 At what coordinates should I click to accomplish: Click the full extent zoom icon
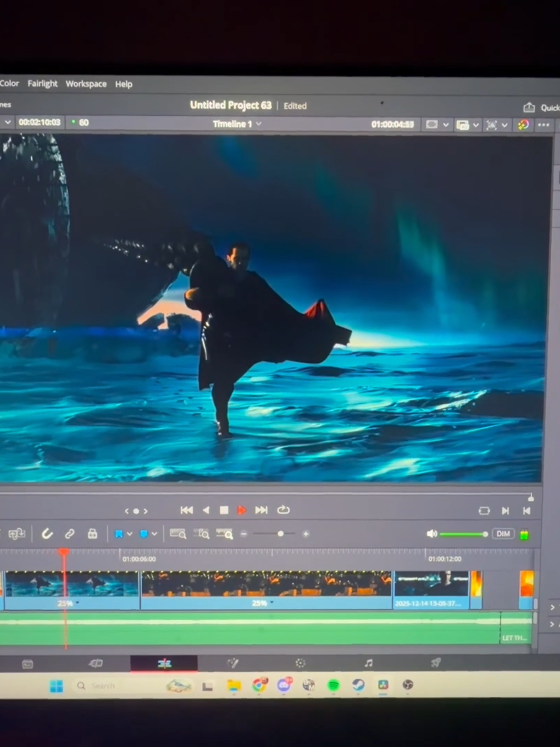[178, 534]
